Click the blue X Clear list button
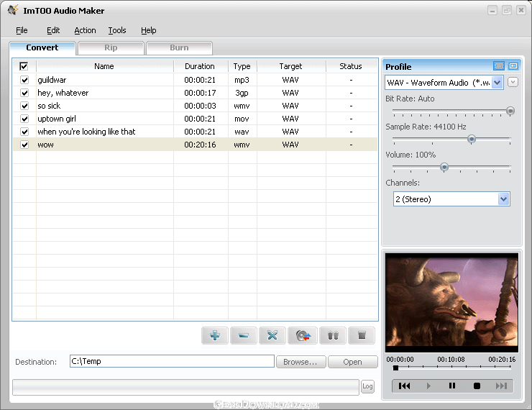The image size is (532, 410). pos(272,336)
